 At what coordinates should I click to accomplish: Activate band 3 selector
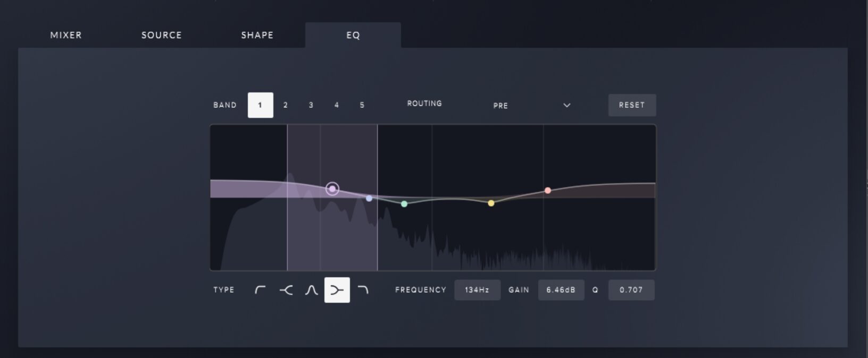(x=311, y=105)
